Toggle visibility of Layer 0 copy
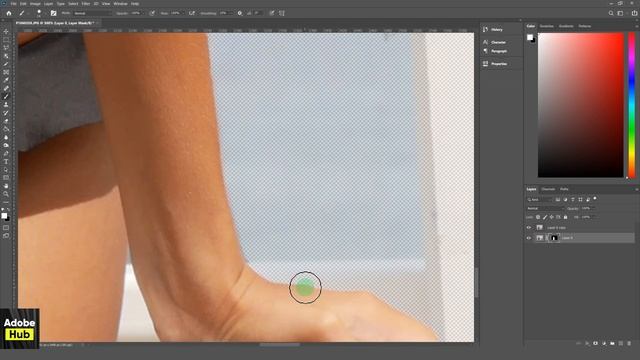The image size is (640, 360). point(529,227)
